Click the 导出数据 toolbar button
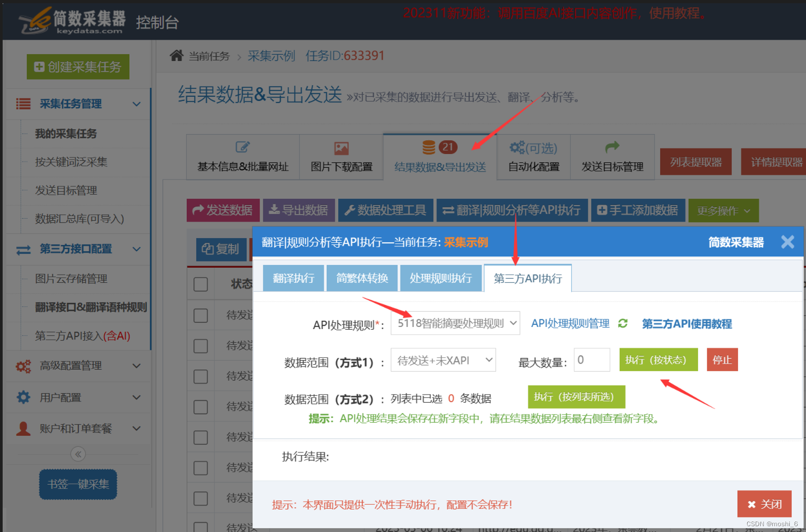 (x=299, y=210)
